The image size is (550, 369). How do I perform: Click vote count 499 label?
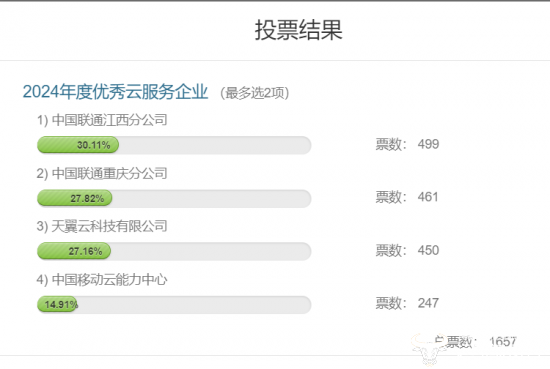click(407, 144)
